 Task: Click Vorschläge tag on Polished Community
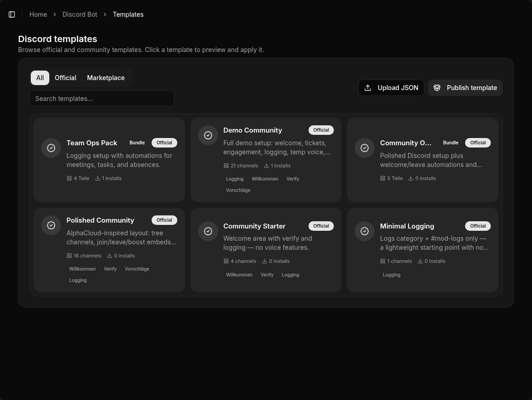point(137,269)
